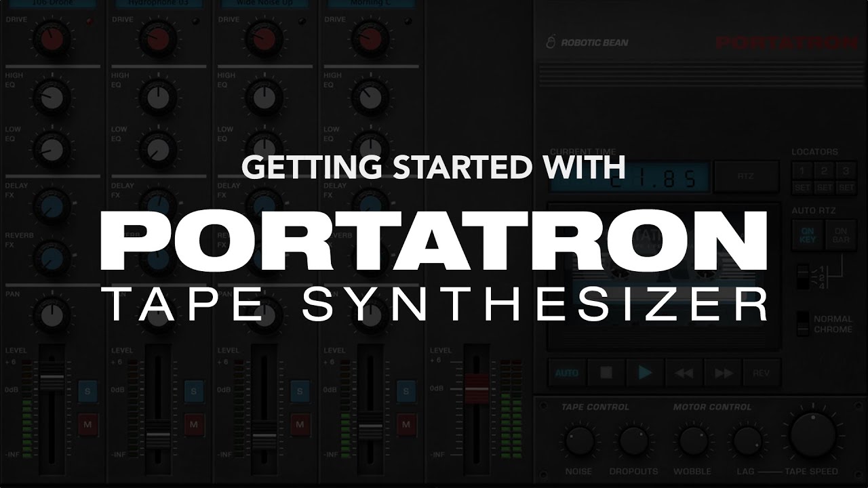This screenshot has height=488, width=868.
Task: Click Morning C channel Drive knob
Action: [x=371, y=37]
